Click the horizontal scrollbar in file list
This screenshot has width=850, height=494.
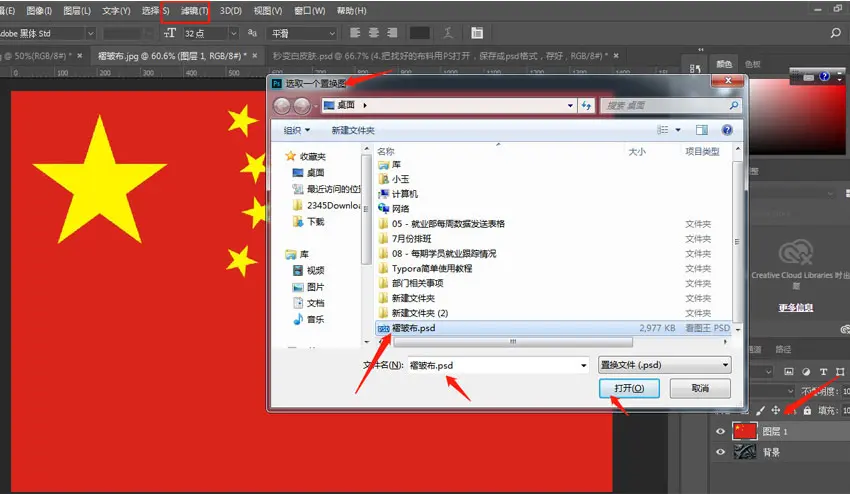(512, 342)
